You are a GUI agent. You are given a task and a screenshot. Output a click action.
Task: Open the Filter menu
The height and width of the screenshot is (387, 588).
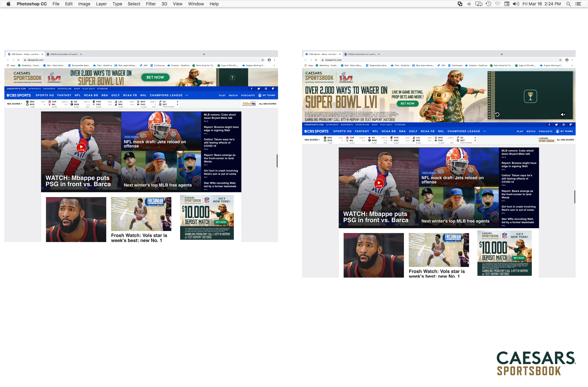click(151, 4)
